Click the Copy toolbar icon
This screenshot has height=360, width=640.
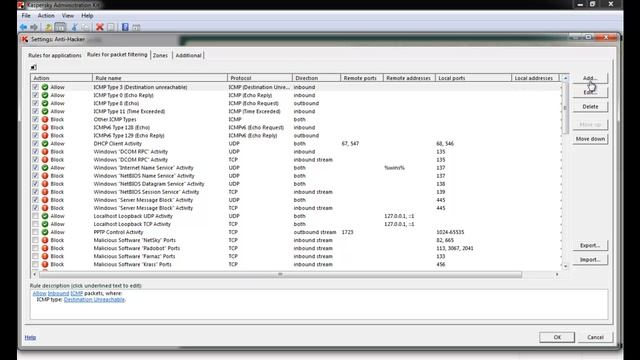[x=86, y=27]
